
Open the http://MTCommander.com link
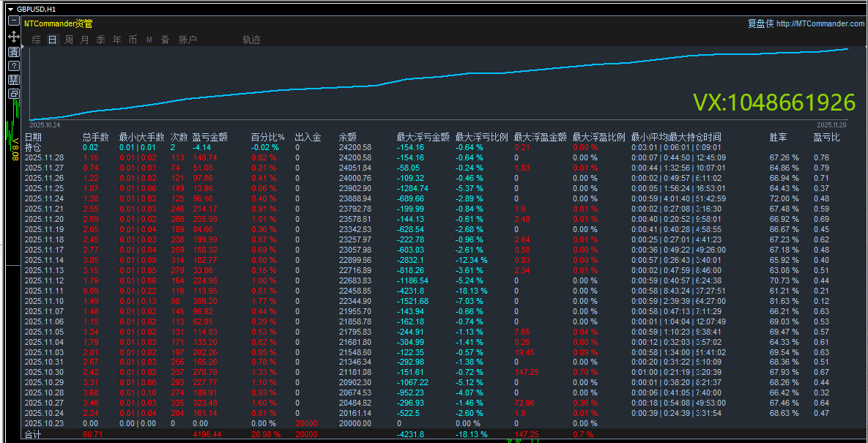[820, 23]
